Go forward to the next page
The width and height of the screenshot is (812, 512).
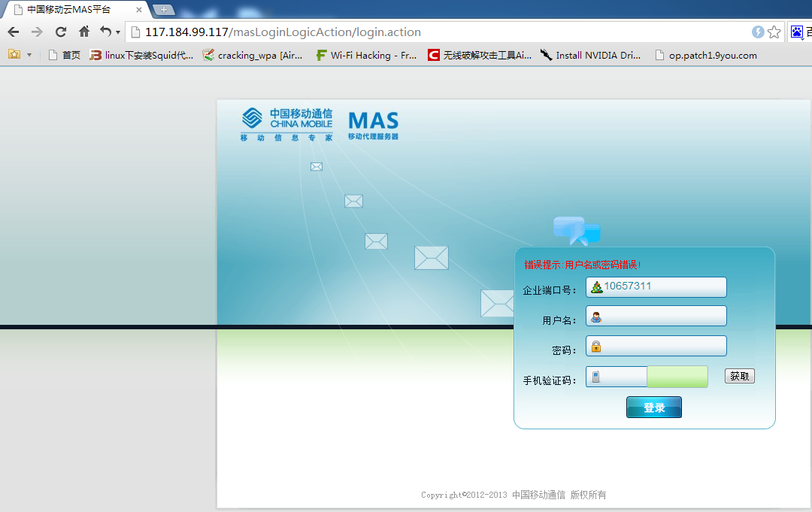click(x=37, y=32)
